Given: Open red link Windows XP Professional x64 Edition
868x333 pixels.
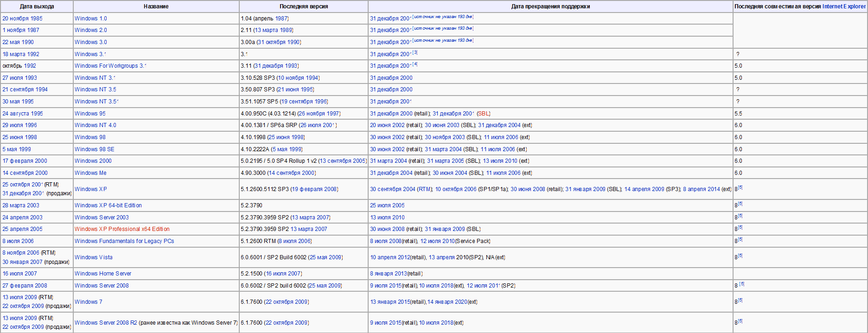Looking at the screenshot, I should [122, 229].
